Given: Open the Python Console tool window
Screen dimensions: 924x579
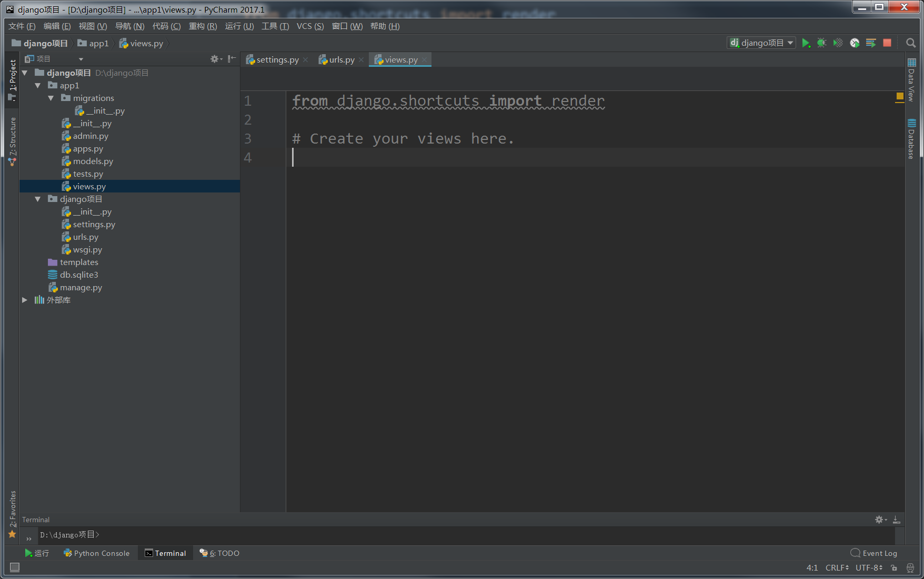Looking at the screenshot, I should tap(96, 553).
